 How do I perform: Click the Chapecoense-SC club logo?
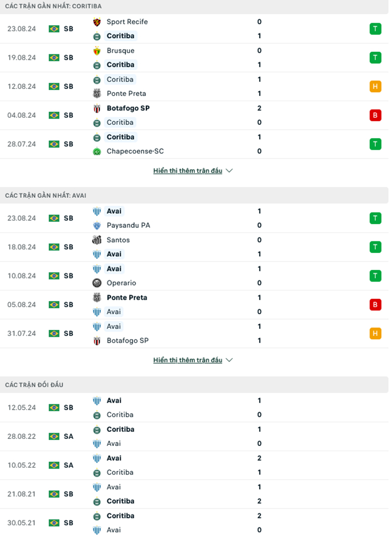click(98, 151)
